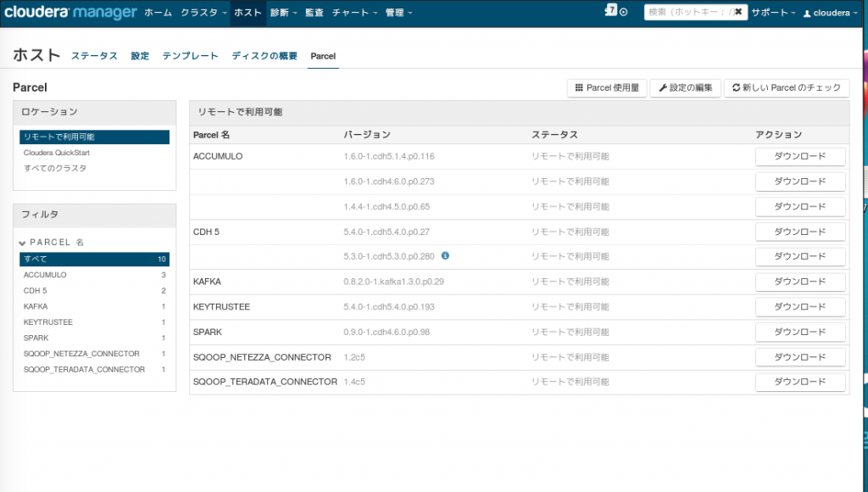Select リモートで利用可能 location
Image resolution: width=868 pixels, height=492 pixels.
[x=94, y=137]
